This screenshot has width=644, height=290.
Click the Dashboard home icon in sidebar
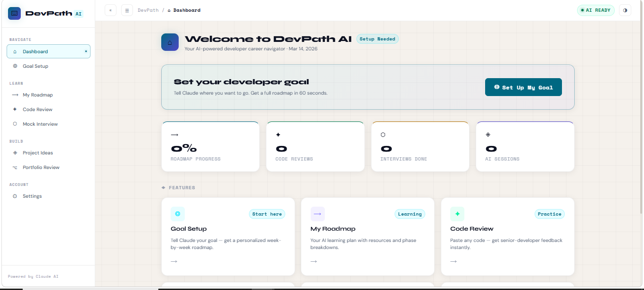click(x=15, y=52)
